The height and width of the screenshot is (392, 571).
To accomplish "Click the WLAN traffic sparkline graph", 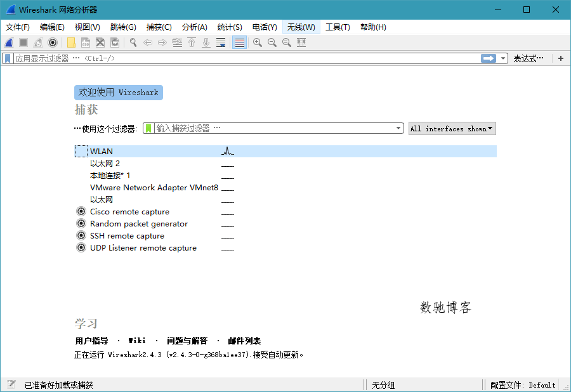I will [228, 151].
